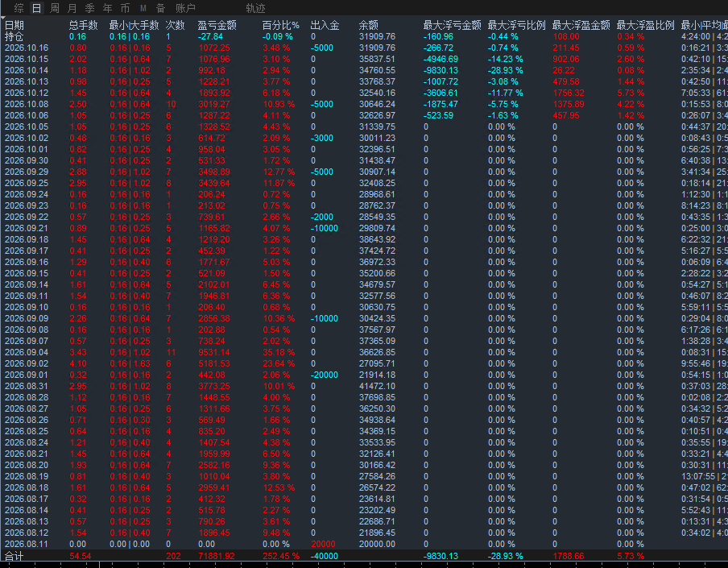Click the 出入金 column header

point(325,25)
